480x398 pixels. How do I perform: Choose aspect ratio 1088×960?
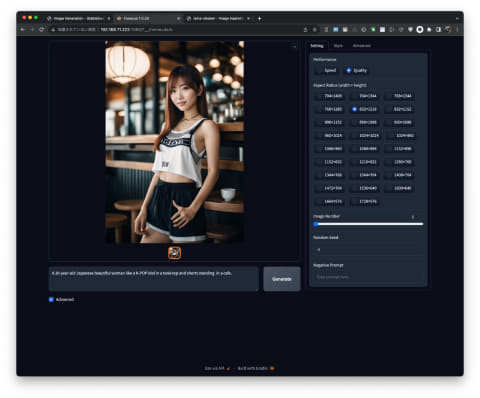330,149
